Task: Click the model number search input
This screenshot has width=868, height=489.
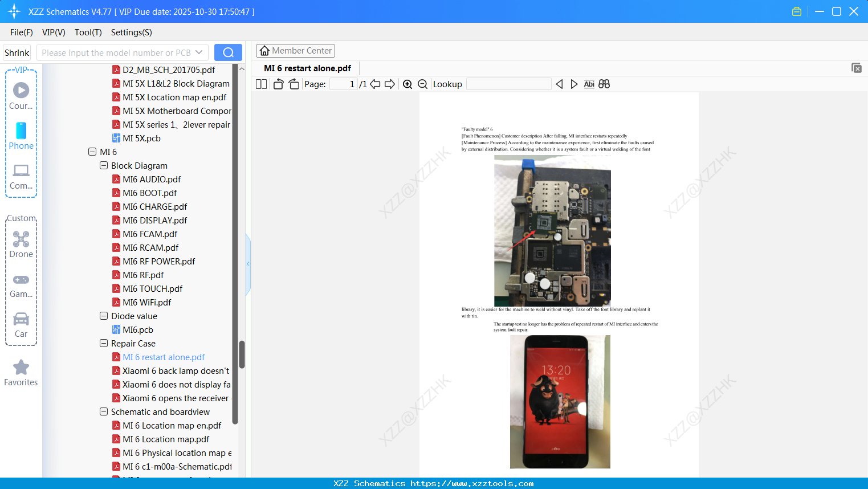Action: pos(116,52)
